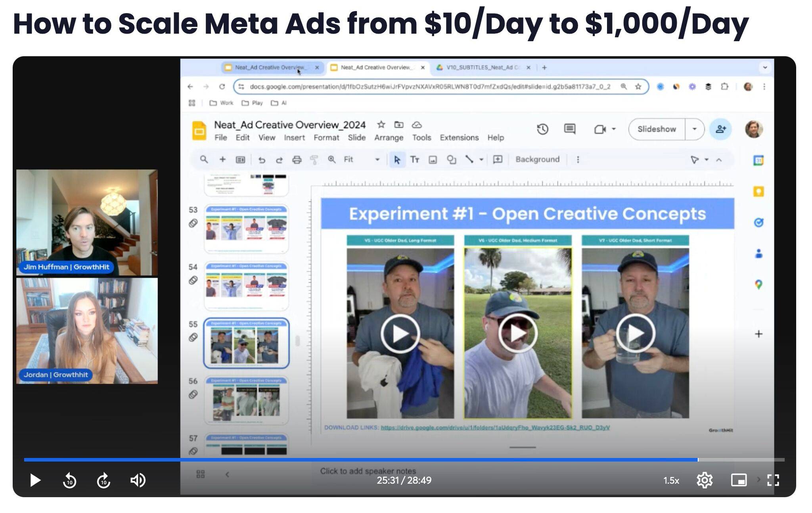The height and width of the screenshot is (513, 812).
Task: Open the Drive download link
Action: 495,427
